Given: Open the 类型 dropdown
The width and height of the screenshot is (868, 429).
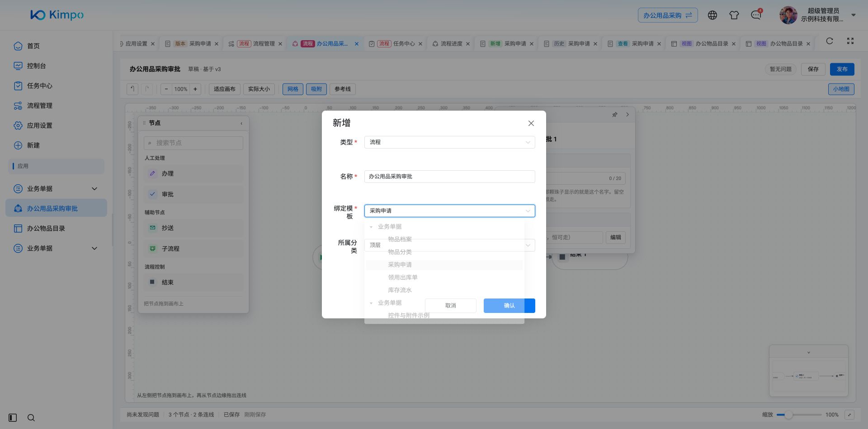Looking at the screenshot, I should pyautogui.click(x=450, y=142).
